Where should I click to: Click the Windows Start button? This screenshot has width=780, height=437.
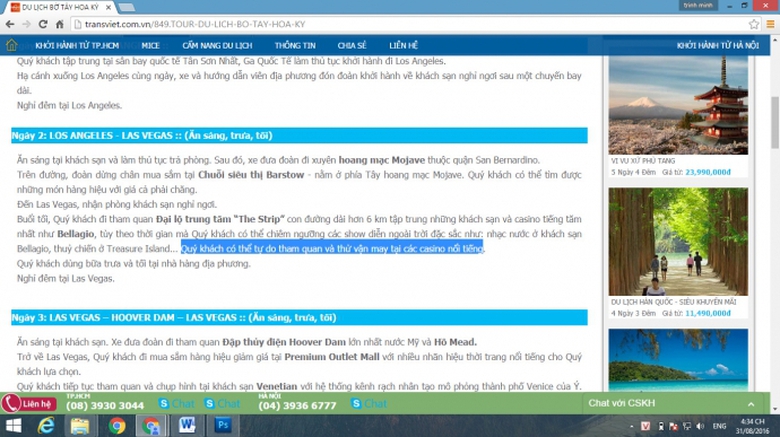click(x=12, y=426)
